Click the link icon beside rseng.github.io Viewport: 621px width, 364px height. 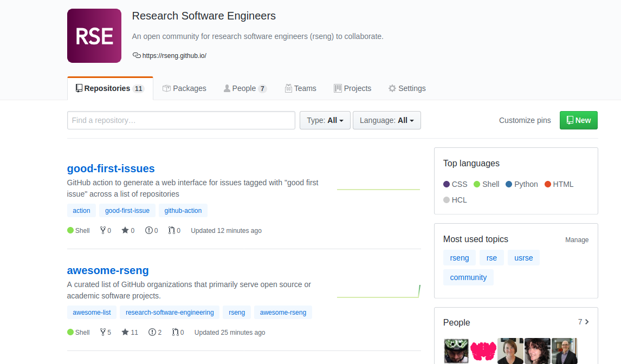[136, 55]
